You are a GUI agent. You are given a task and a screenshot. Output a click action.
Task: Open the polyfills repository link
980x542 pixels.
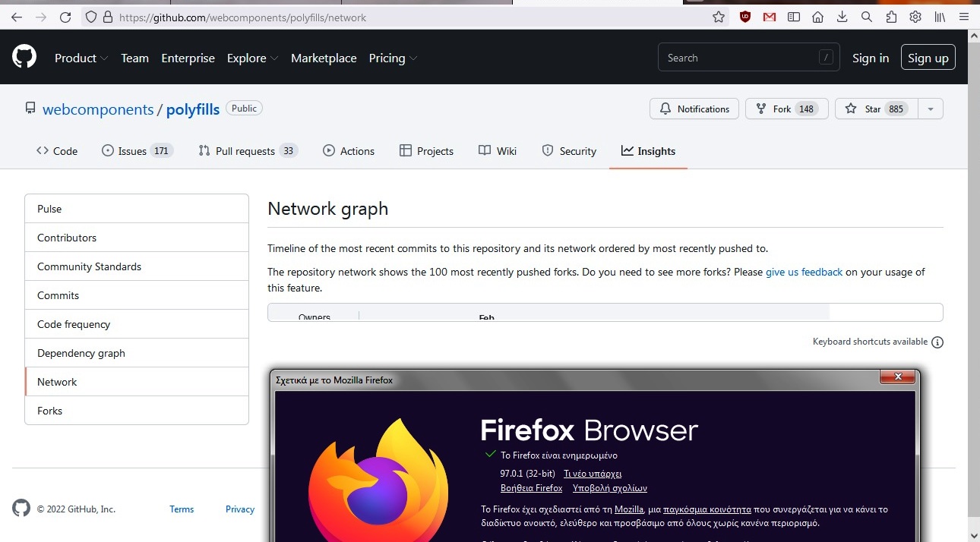(193, 109)
